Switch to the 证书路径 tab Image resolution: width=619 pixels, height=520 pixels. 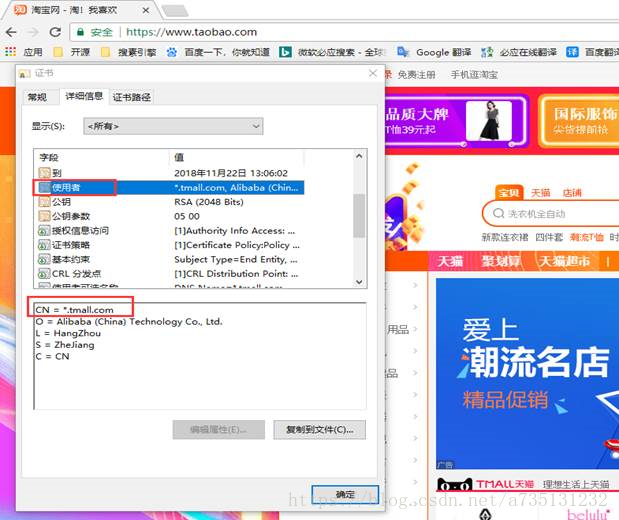tap(132, 97)
